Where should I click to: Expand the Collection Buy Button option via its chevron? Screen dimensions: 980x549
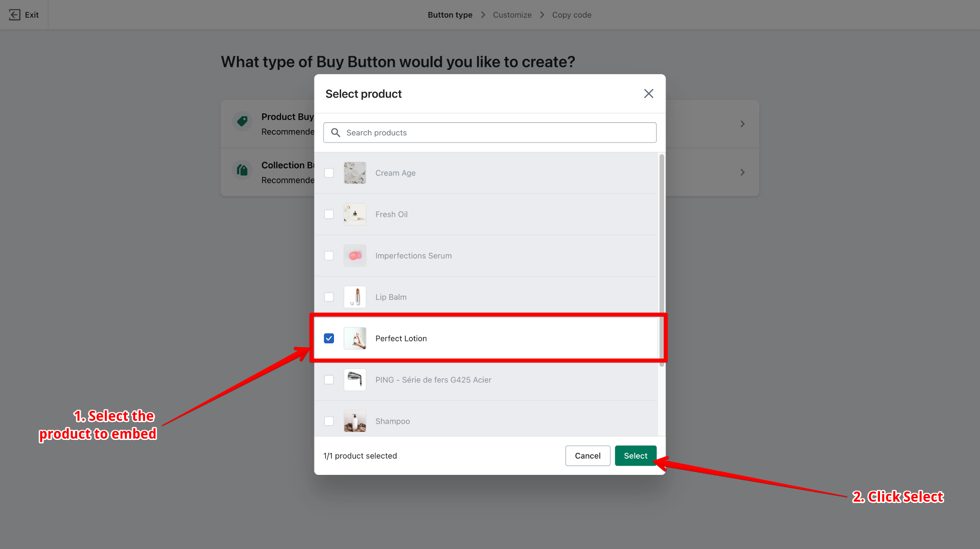coord(742,172)
